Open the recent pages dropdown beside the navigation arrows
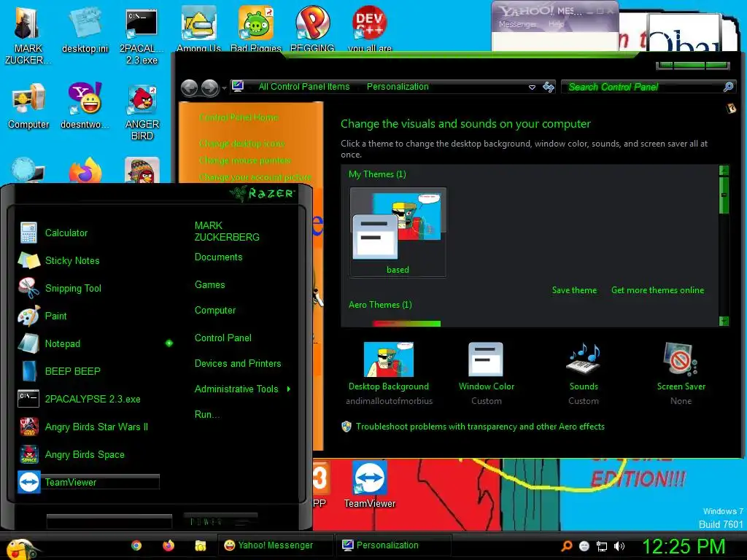Screen dimensions: 747x560 (224, 88)
